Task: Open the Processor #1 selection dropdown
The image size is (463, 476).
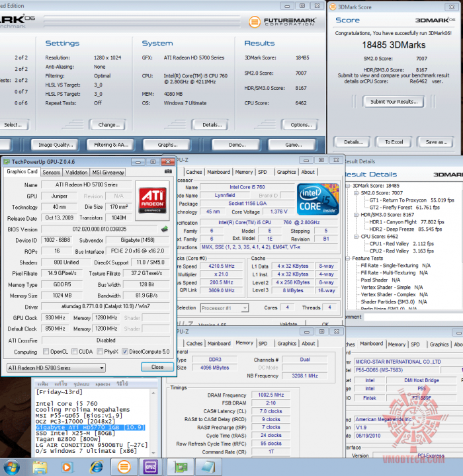Action: tap(224, 308)
